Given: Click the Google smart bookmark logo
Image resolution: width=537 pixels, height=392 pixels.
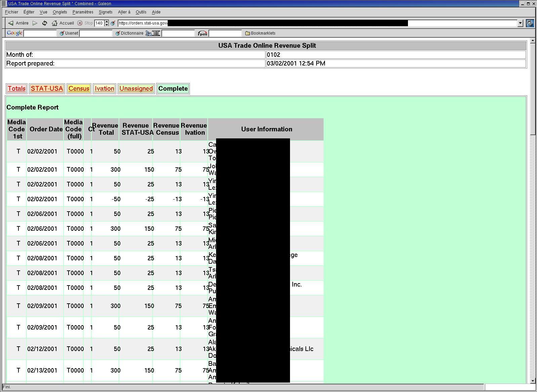Looking at the screenshot, I should coord(14,33).
